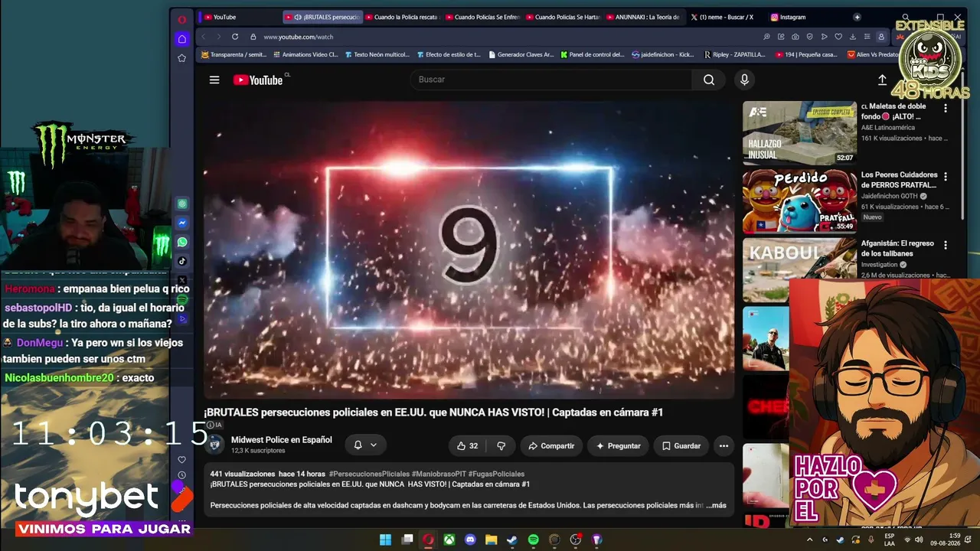Open the Ripley - ZAPATILLA... bookmark
Image resolution: width=980 pixels, height=551 pixels.
pos(734,54)
